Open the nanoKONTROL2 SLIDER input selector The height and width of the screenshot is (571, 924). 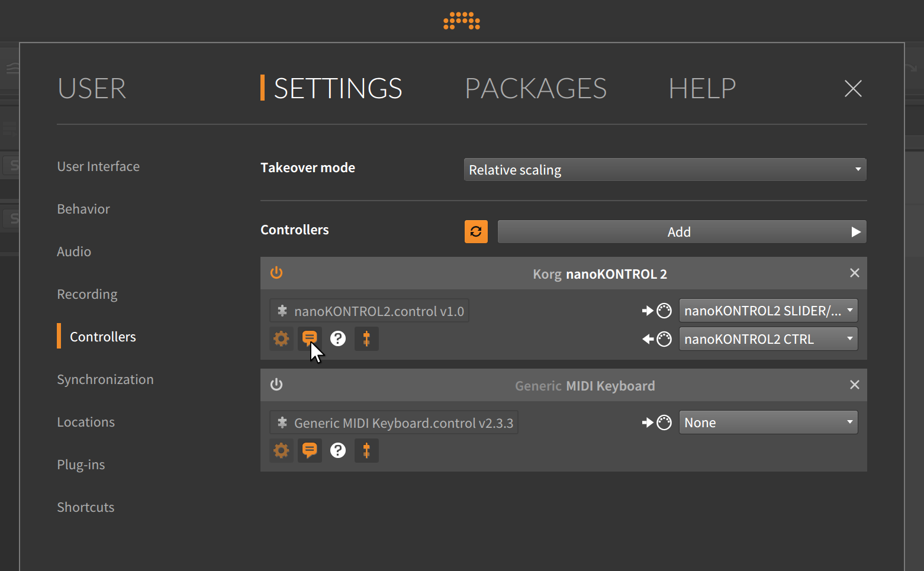(x=768, y=310)
